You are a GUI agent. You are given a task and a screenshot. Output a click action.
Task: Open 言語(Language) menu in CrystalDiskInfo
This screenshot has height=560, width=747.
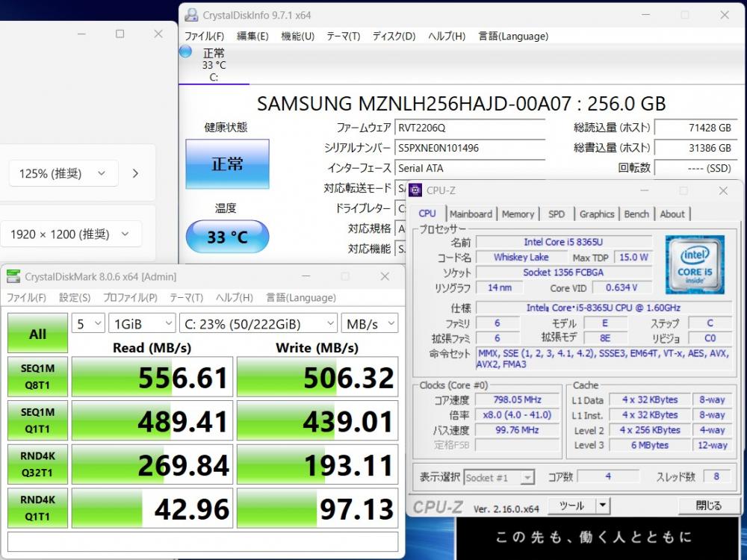[x=513, y=36]
